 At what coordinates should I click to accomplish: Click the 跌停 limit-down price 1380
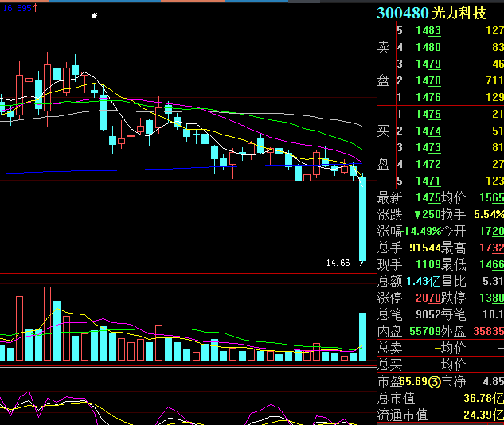[x=490, y=298]
